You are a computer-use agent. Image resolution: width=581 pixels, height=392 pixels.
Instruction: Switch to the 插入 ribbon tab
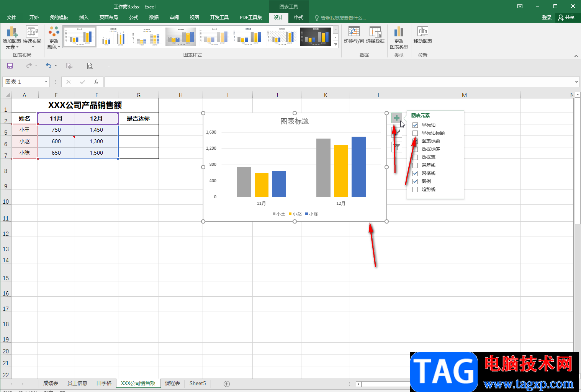pos(83,18)
